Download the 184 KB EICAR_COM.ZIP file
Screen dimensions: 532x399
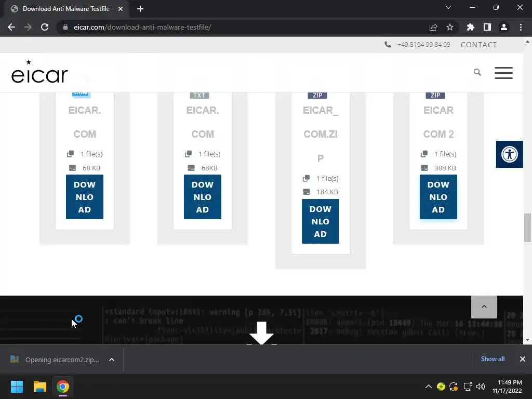(320, 221)
